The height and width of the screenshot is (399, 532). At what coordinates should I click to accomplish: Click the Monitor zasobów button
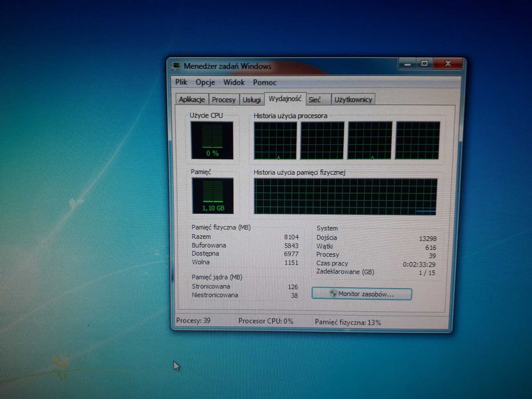coord(362,294)
